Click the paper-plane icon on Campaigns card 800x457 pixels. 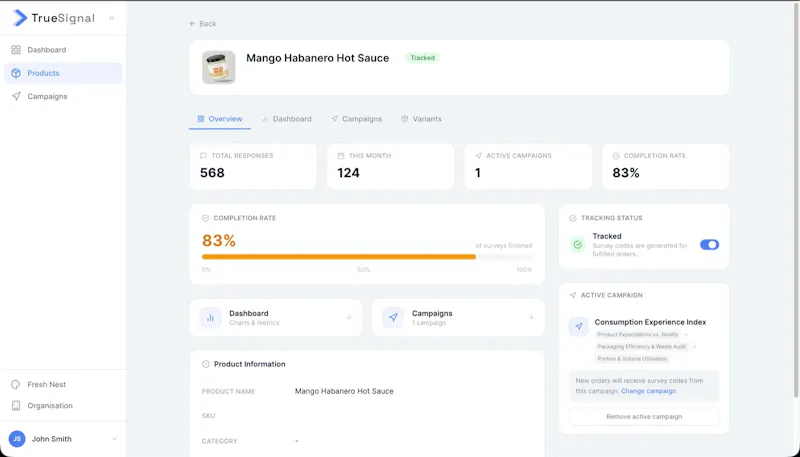pyautogui.click(x=393, y=317)
